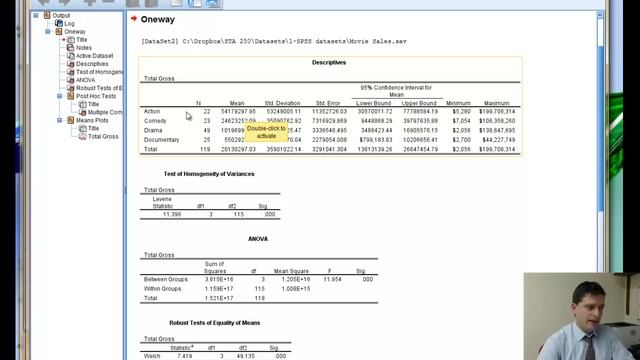Click the Mean column header in Descriptives
Viewport: 640px width, 360px height.
237,103
